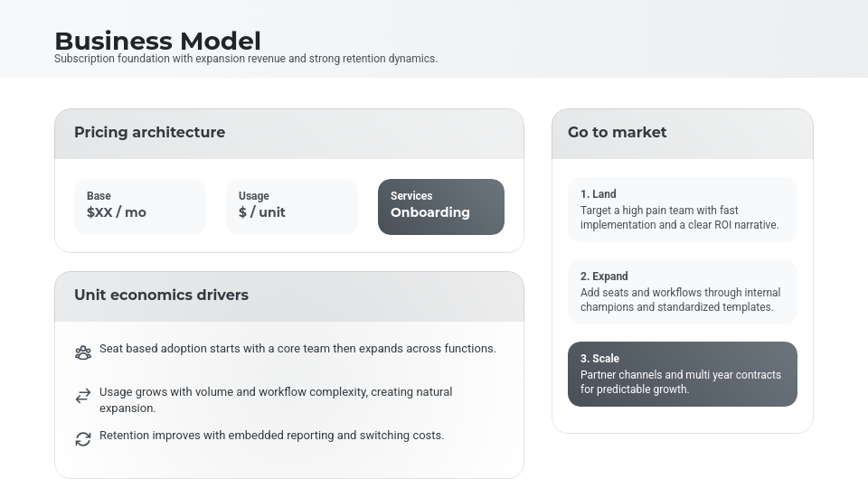The width and height of the screenshot is (868, 488).
Task: Click the two-way arrows icon beside usage growth
Action: click(83, 396)
